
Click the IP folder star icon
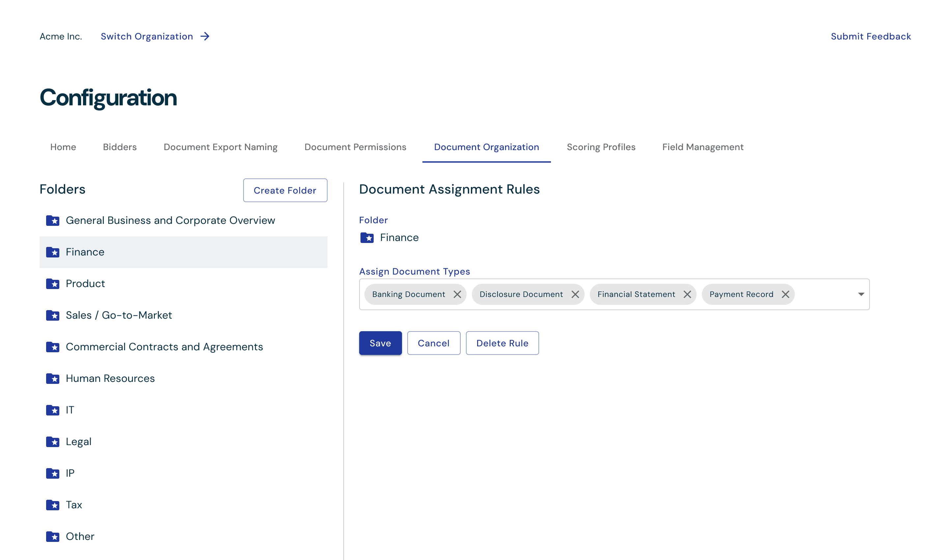[x=53, y=473]
